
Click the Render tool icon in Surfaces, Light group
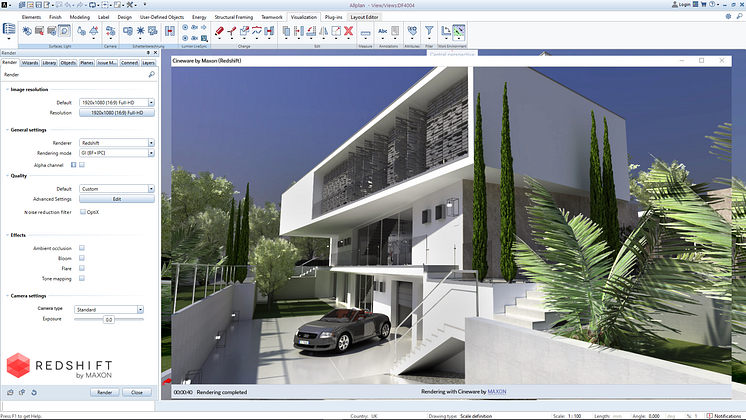(64, 31)
